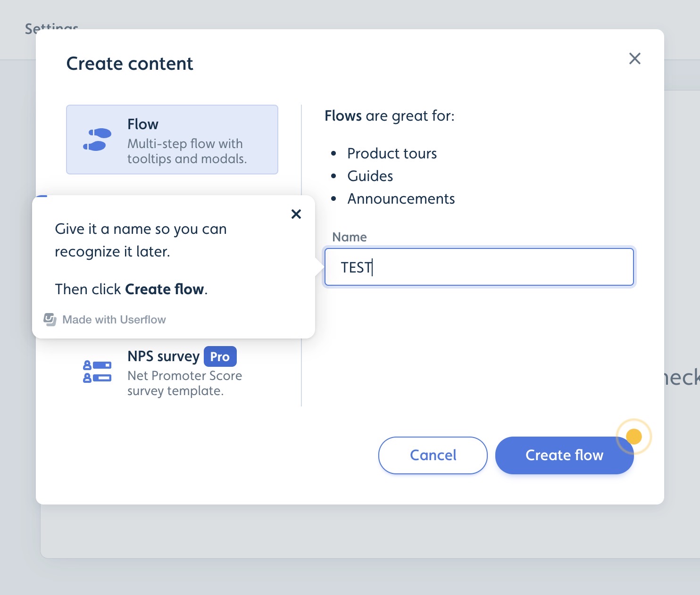
Task: Click the Userflow logo in the tooltip
Action: coord(50,319)
